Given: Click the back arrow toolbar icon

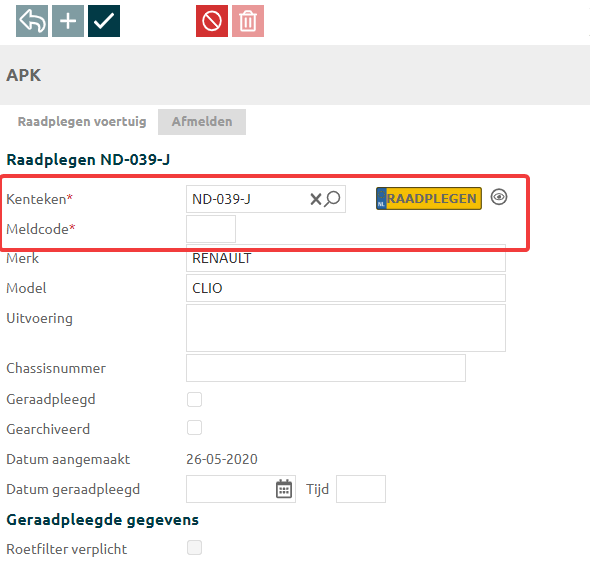Looking at the screenshot, I should click(32, 21).
